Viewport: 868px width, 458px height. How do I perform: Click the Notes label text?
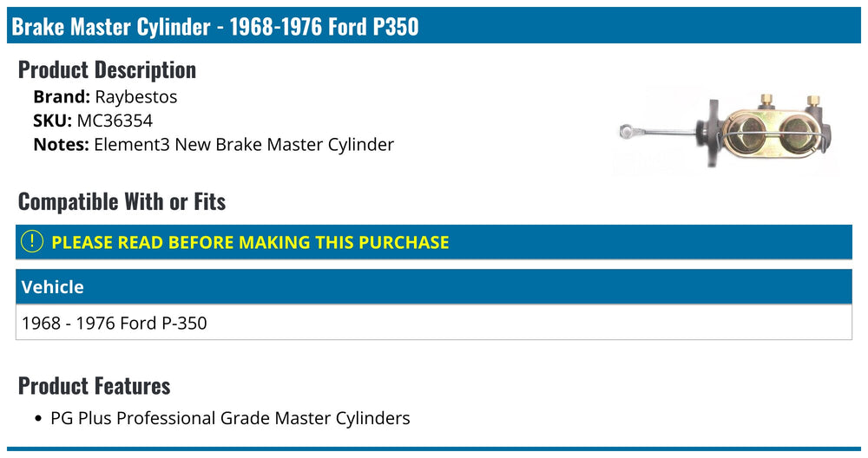tap(61, 144)
